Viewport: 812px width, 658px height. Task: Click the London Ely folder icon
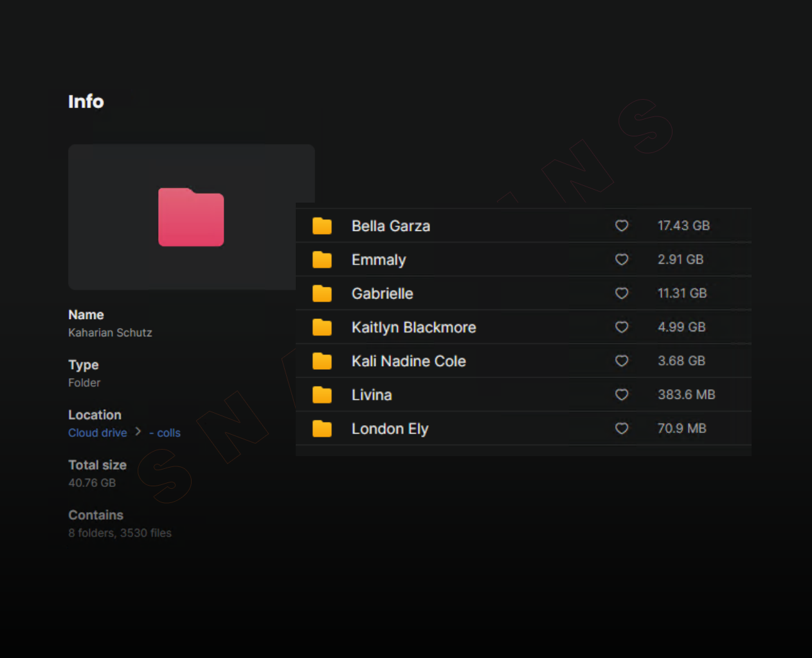(x=322, y=428)
